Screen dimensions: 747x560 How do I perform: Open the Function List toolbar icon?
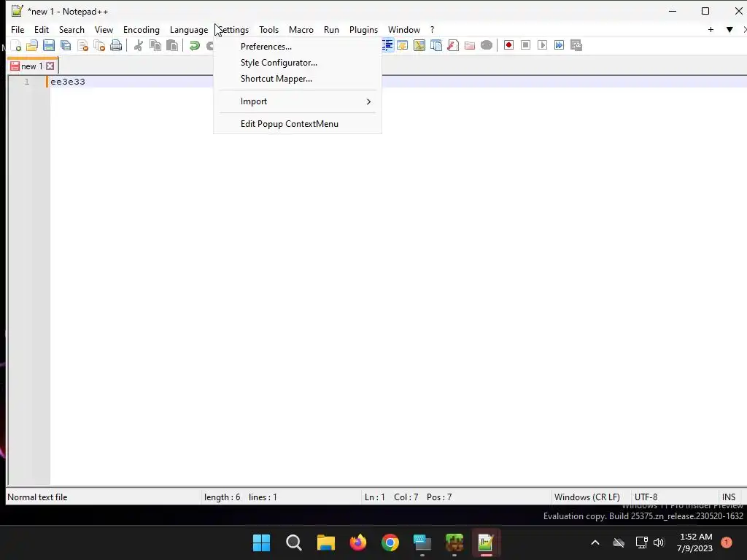453,45
